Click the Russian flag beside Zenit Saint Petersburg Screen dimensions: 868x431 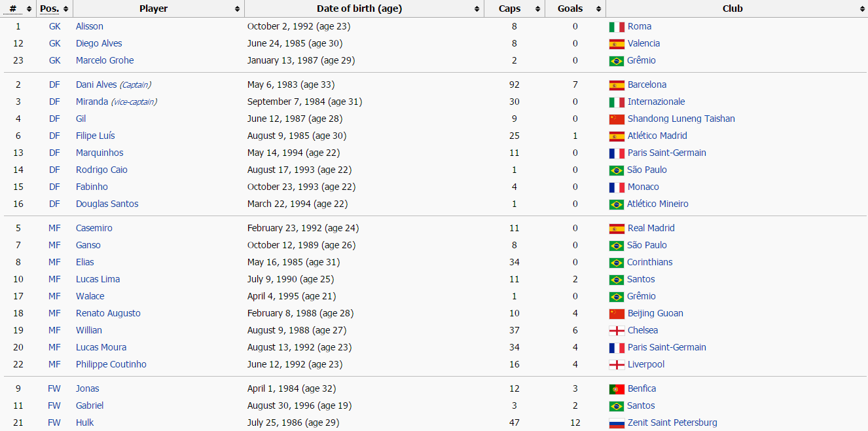616,423
